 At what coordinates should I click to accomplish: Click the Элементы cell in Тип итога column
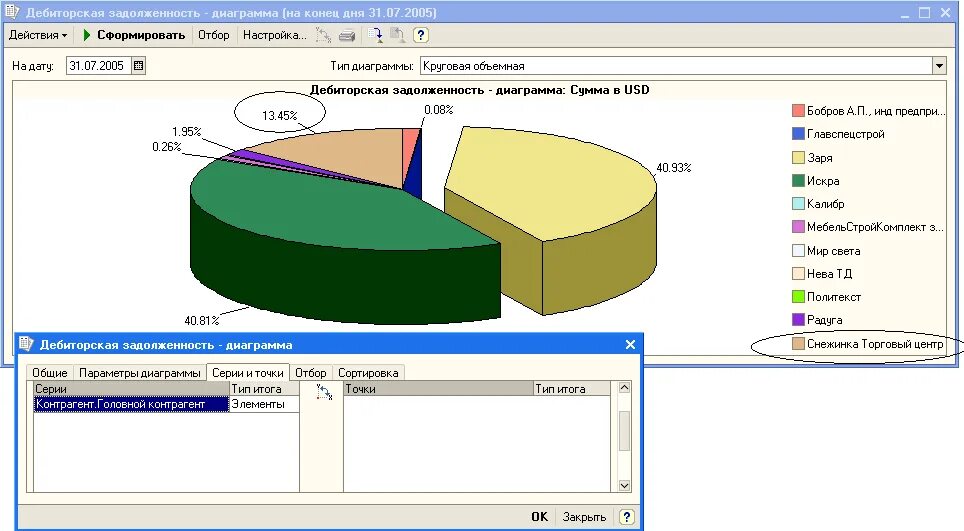coord(264,404)
